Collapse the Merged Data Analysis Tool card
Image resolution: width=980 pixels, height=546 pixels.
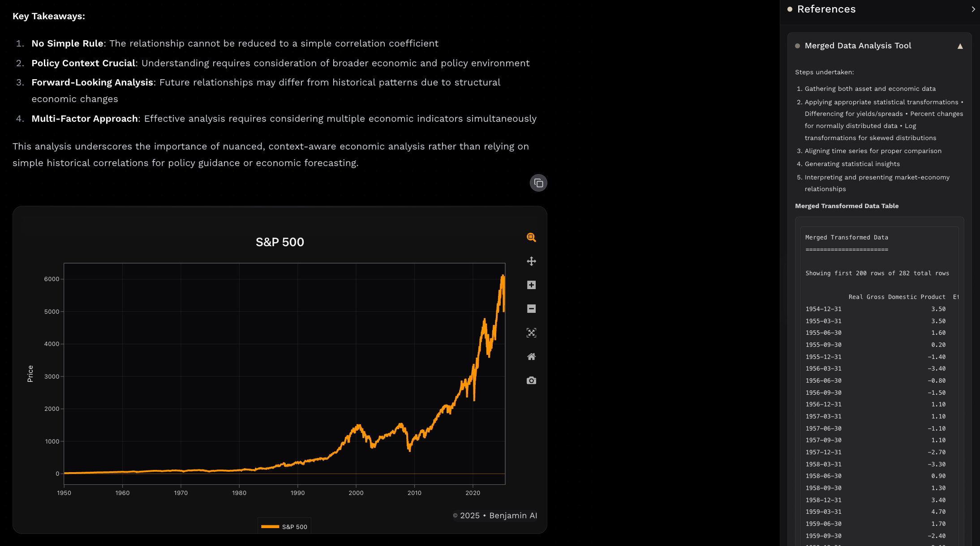pos(960,46)
